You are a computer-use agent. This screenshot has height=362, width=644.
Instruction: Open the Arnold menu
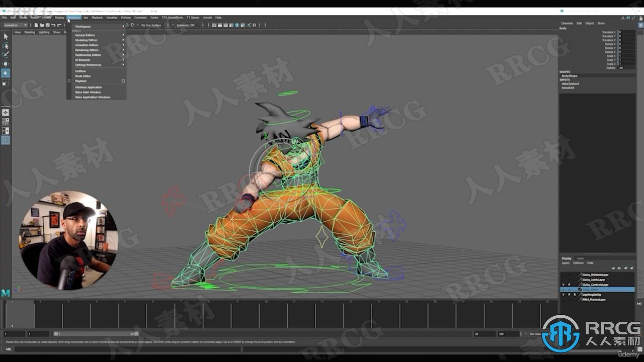[207, 18]
